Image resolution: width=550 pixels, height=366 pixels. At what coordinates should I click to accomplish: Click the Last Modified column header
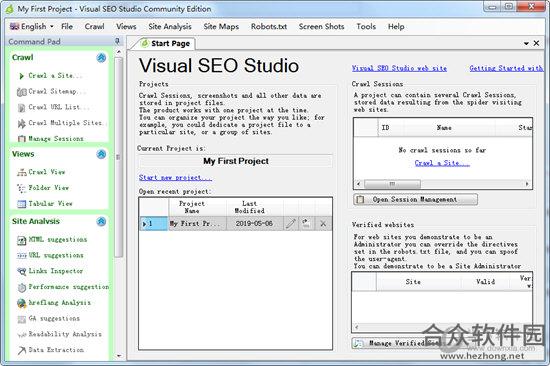(255, 207)
